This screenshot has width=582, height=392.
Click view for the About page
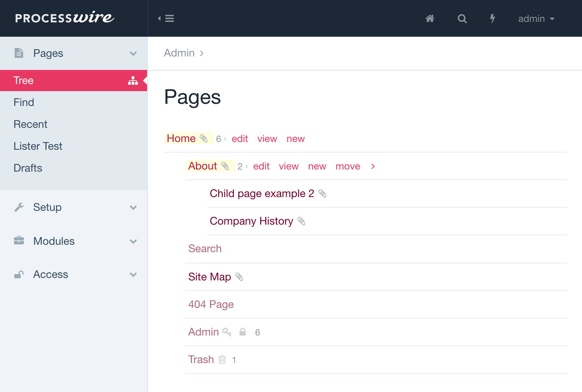[x=289, y=166]
